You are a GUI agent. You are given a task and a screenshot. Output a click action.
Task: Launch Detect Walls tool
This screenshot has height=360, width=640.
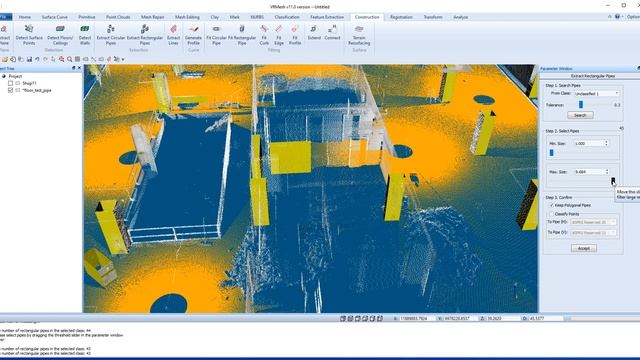tap(84, 35)
